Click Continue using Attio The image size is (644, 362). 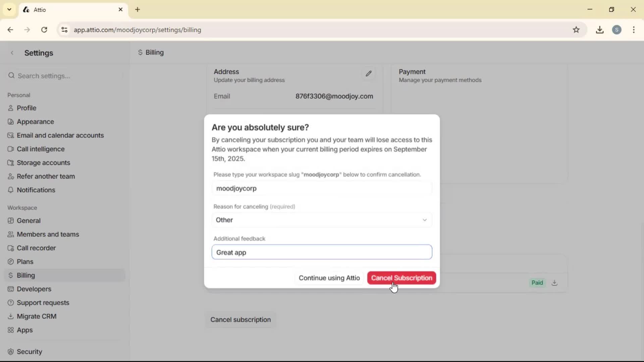click(x=329, y=278)
